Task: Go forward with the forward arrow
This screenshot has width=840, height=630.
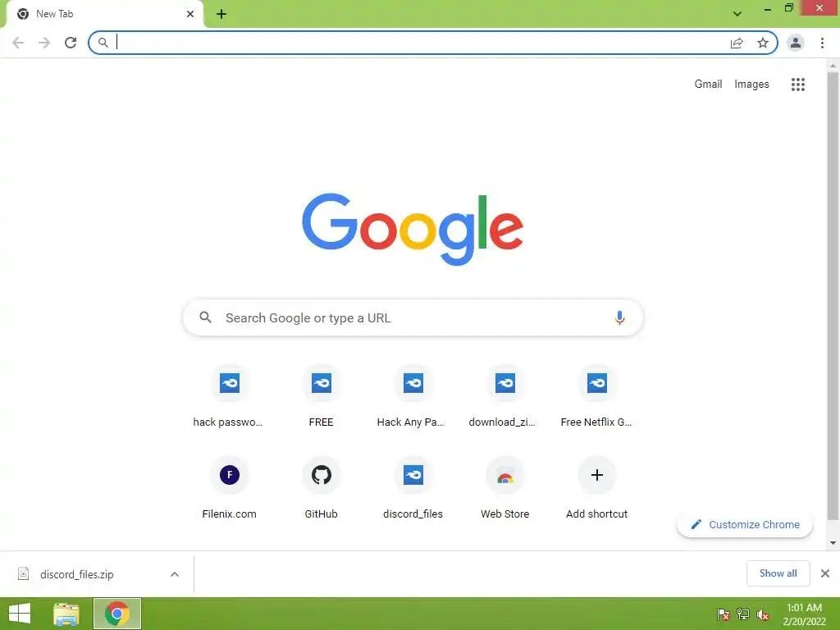Action: [44, 43]
